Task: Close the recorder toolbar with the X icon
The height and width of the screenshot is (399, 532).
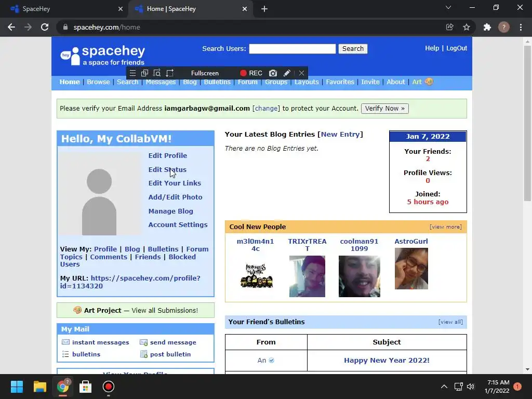Action: tap(301, 73)
